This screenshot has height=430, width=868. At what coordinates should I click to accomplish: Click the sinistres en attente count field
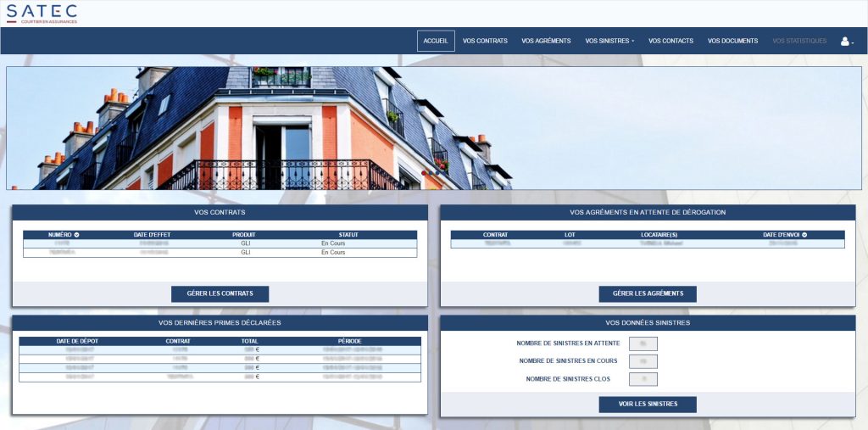coord(643,343)
